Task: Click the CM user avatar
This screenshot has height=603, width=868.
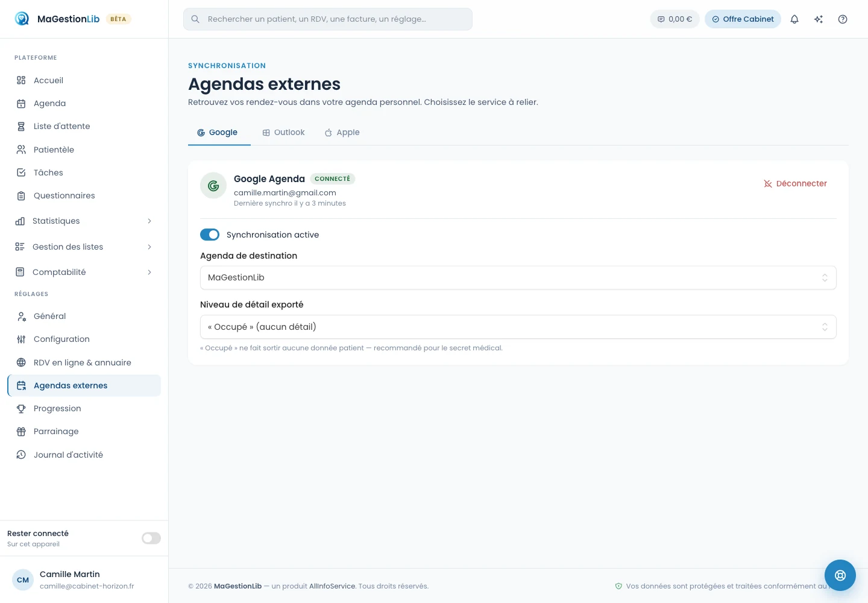Action: 23,580
